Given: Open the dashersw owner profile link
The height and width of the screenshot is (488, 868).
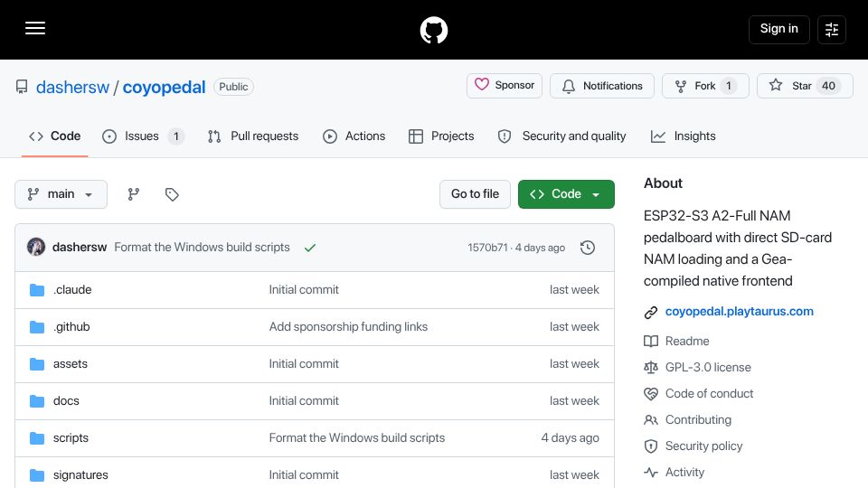Looking at the screenshot, I should (x=72, y=87).
